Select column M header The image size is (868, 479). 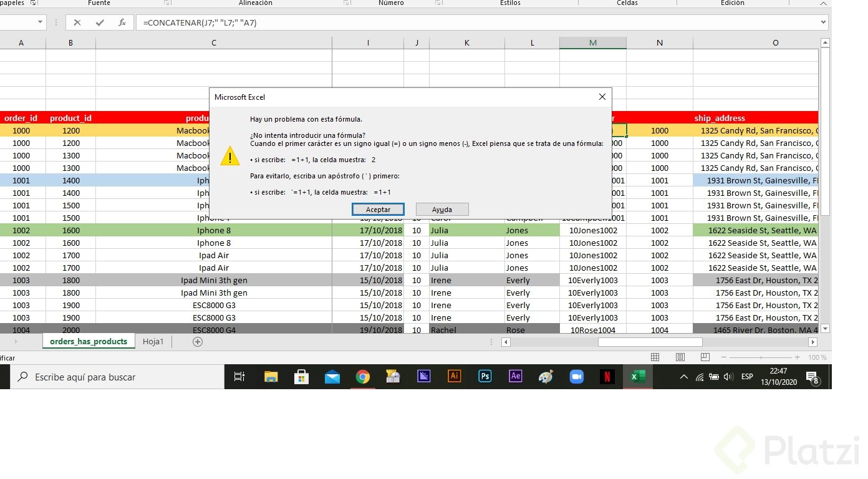593,43
